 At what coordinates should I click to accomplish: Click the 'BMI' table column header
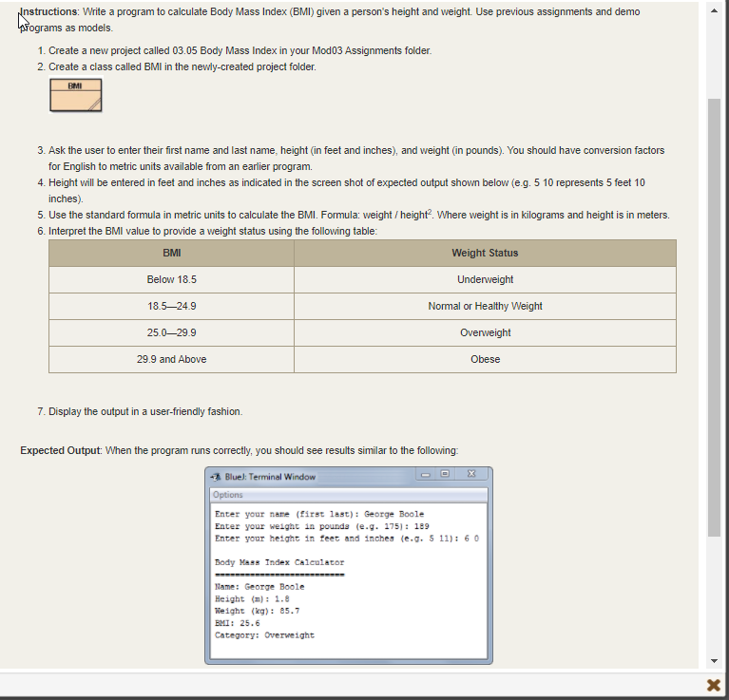point(171,254)
